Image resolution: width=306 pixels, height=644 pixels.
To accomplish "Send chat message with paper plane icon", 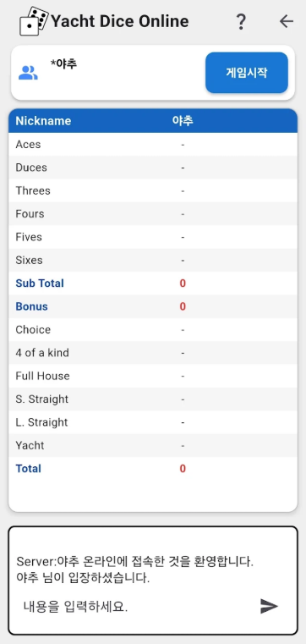I will click(269, 606).
